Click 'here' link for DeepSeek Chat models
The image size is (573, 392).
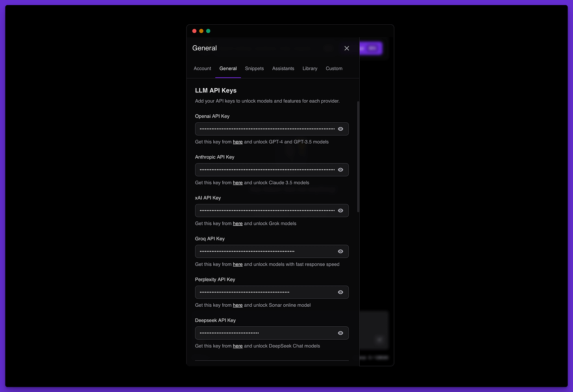point(238,346)
